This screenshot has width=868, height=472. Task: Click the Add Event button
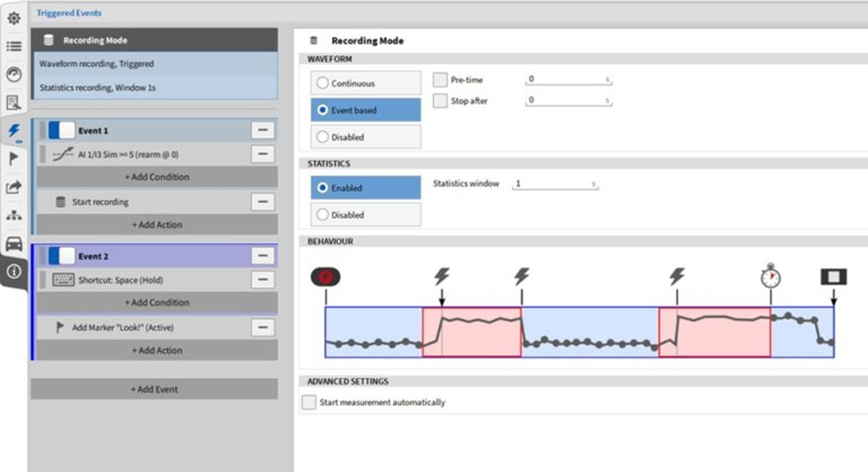(x=154, y=389)
